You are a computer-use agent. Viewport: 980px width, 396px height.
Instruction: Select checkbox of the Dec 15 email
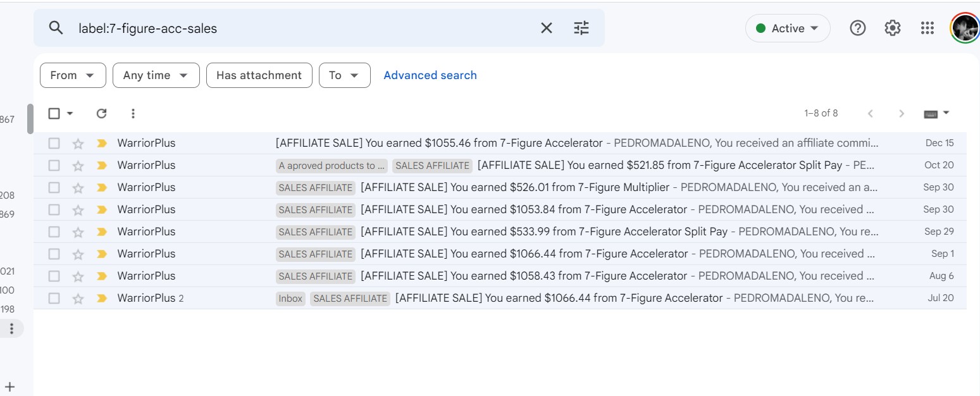pyautogui.click(x=54, y=143)
